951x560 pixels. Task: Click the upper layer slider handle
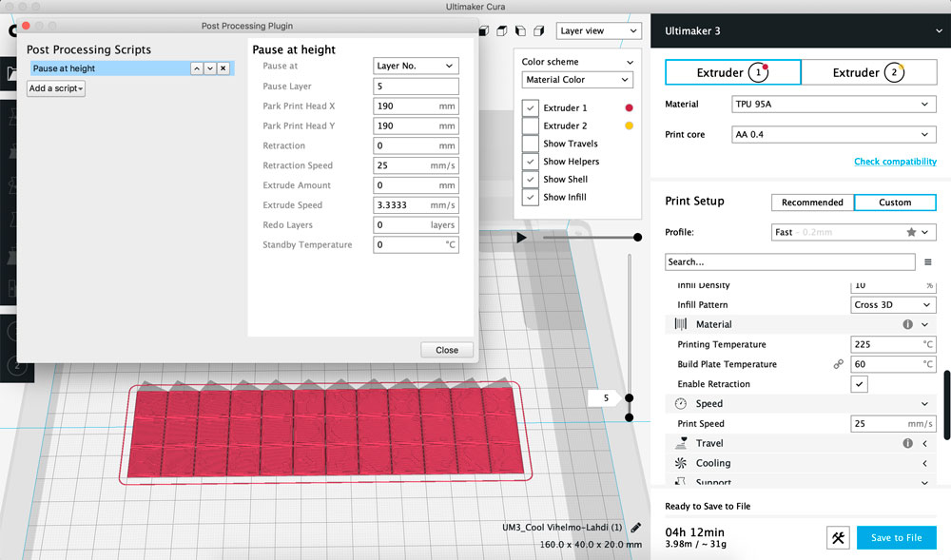tap(629, 398)
